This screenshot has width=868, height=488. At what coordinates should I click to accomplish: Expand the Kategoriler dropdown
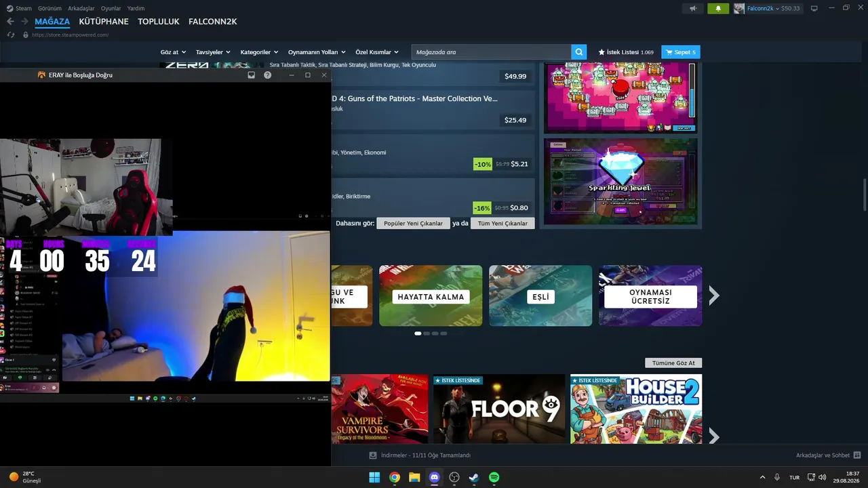point(259,52)
